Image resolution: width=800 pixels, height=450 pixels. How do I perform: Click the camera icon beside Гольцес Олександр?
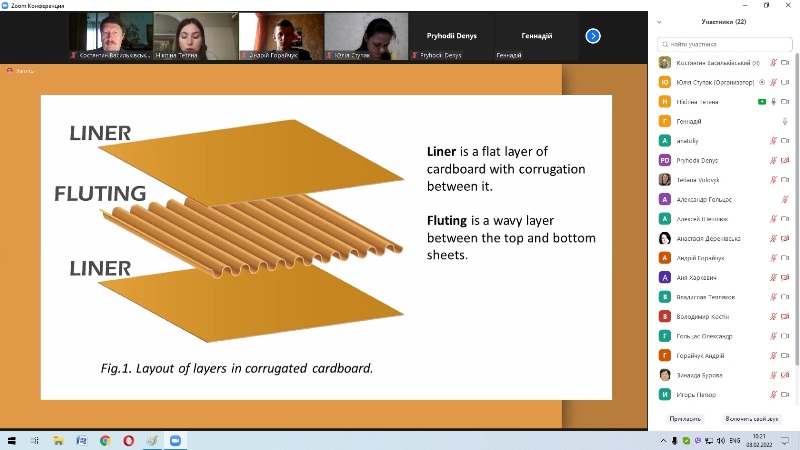tap(785, 336)
